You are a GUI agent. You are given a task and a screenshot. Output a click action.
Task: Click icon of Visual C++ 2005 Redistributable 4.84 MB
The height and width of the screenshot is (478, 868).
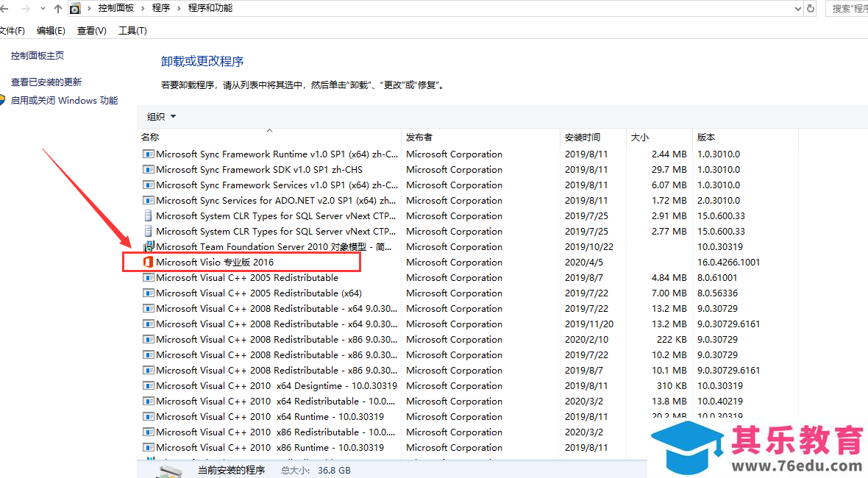pyautogui.click(x=148, y=278)
